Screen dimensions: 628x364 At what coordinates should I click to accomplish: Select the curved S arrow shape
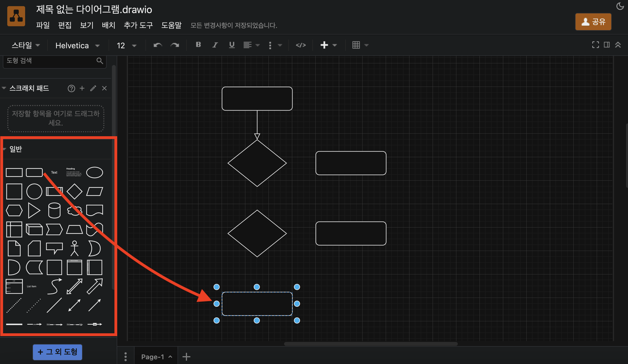click(54, 286)
